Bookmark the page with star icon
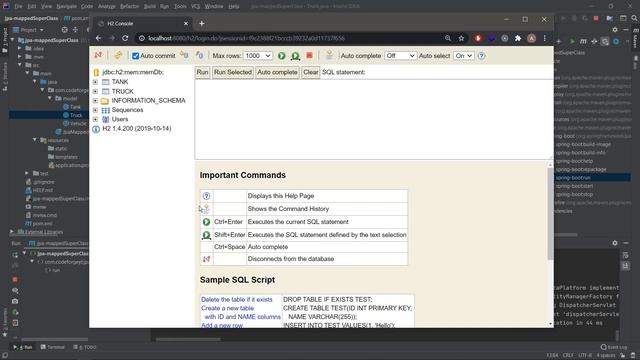This screenshot has width=640, height=360. (x=461, y=38)
